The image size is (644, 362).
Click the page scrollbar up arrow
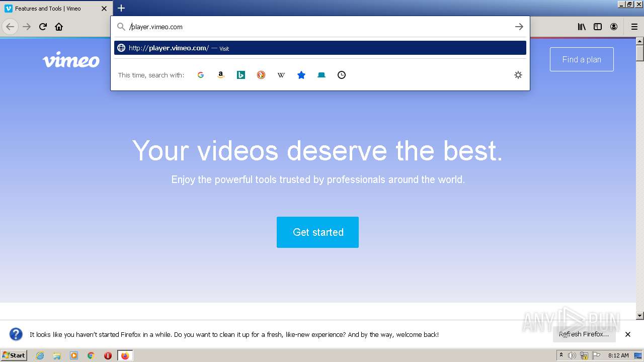[x=640, y=41]
